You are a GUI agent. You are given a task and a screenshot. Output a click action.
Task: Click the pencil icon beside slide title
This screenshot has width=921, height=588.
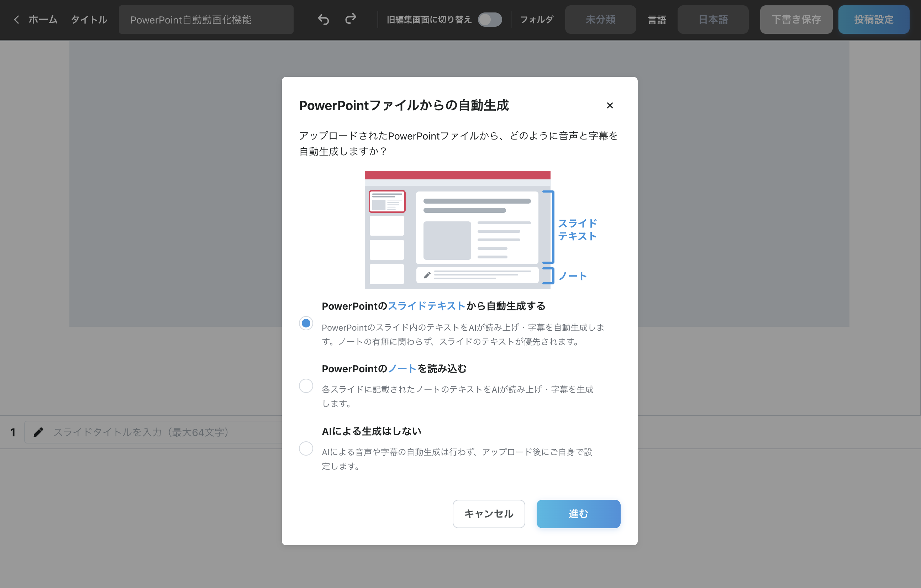[38, 432]
